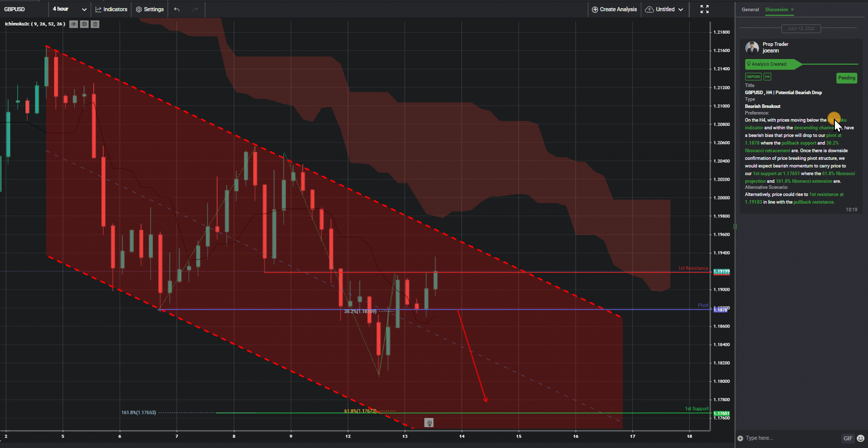Screen dimensions: 868x448
Task: Click the GBPUSD tag in the analysis card
Action: click(x=753, y=77)
